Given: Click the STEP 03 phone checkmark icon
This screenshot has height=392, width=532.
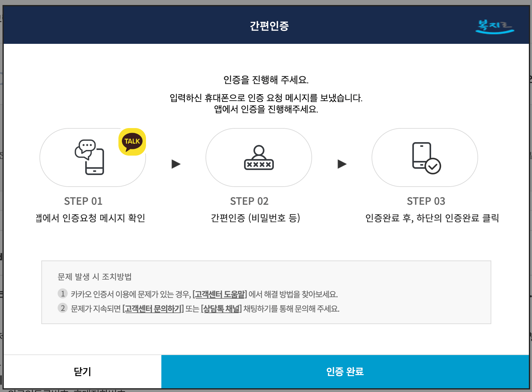Looking at the screenshot, I should coord(425,158).
